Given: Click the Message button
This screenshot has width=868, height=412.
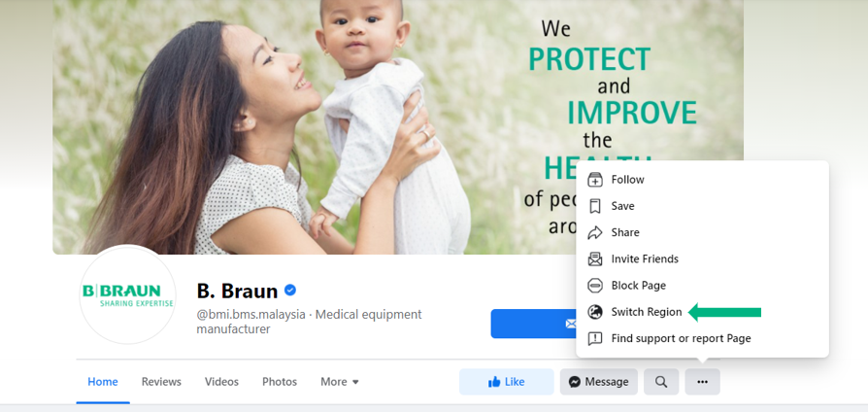Looking at the screenshot, I should 598,382.
